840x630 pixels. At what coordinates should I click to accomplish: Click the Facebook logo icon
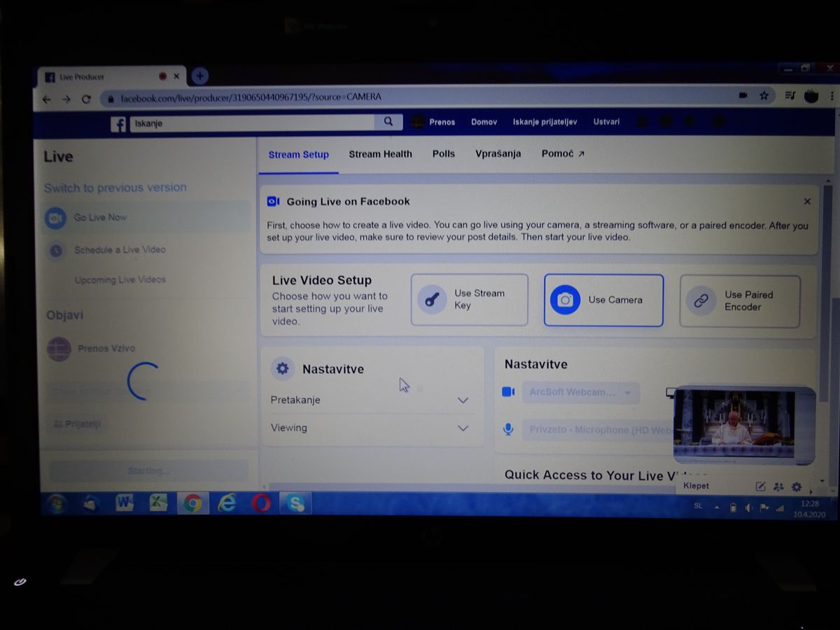118,124
